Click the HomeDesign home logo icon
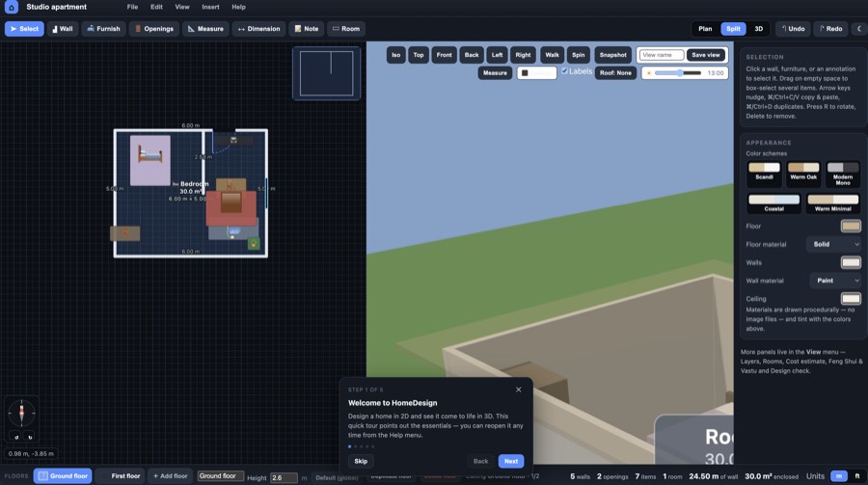The image size is (868, 485). click(x=11, y=7)
